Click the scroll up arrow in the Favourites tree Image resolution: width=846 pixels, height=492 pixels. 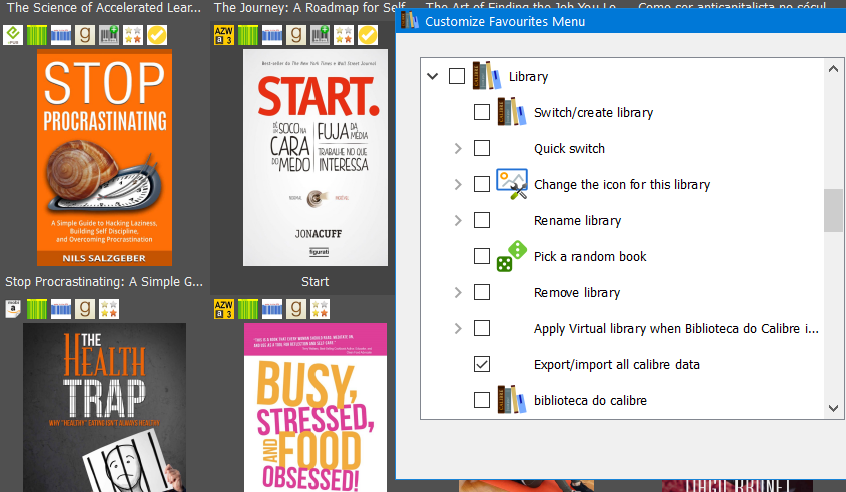(x=833, y=69)
